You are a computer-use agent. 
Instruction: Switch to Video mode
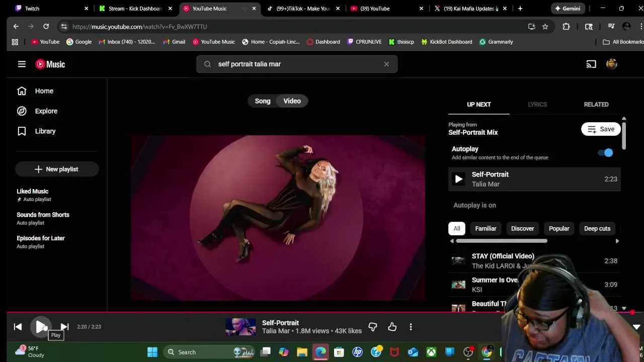tap(292, 101)
